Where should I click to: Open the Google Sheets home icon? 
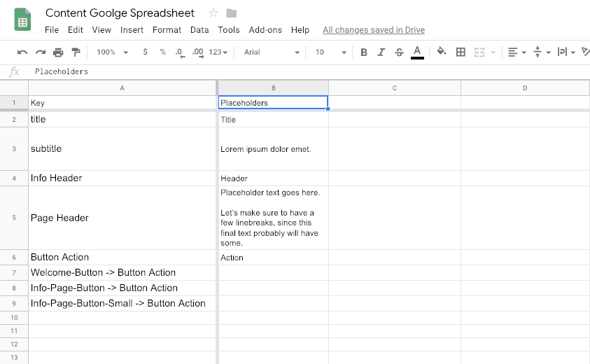pyautogui.click(x=22, y=19)
